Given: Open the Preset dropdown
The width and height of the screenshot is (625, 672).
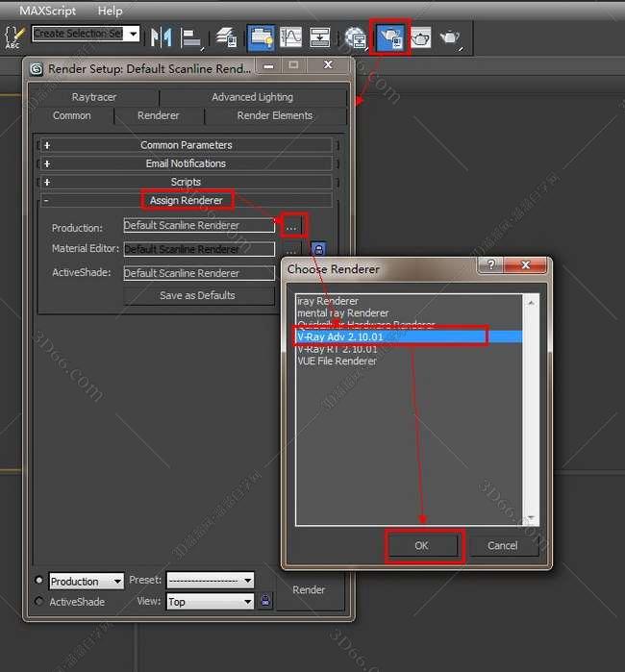Looking at the screenshot, I should tap(210, 581).
